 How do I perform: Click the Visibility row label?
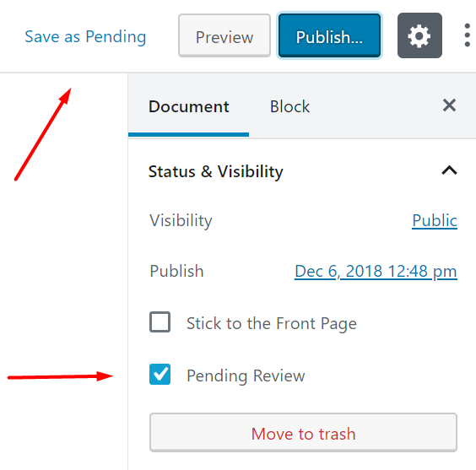pos(181,220)
